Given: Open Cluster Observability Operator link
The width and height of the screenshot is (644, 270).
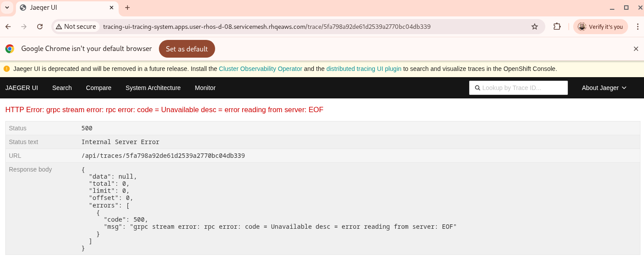Looking at the screenshot, I should click(261, 69).
